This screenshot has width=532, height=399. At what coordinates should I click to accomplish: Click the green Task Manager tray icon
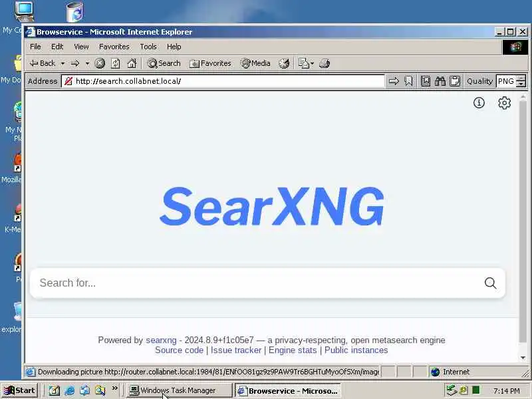pos(476,390)
